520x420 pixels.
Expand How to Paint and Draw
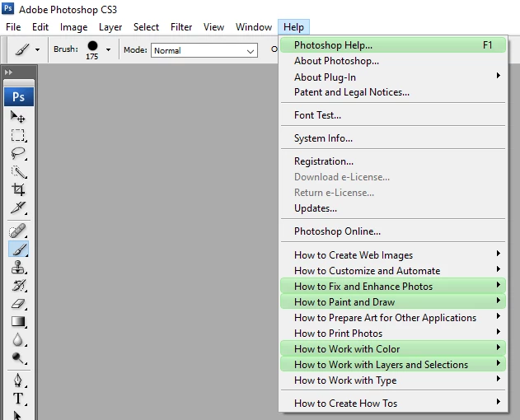click(x=393, y=302)
